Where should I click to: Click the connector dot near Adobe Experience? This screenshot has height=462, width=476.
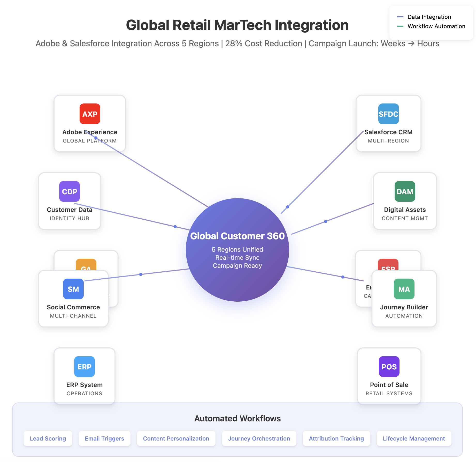click(96, 138)
